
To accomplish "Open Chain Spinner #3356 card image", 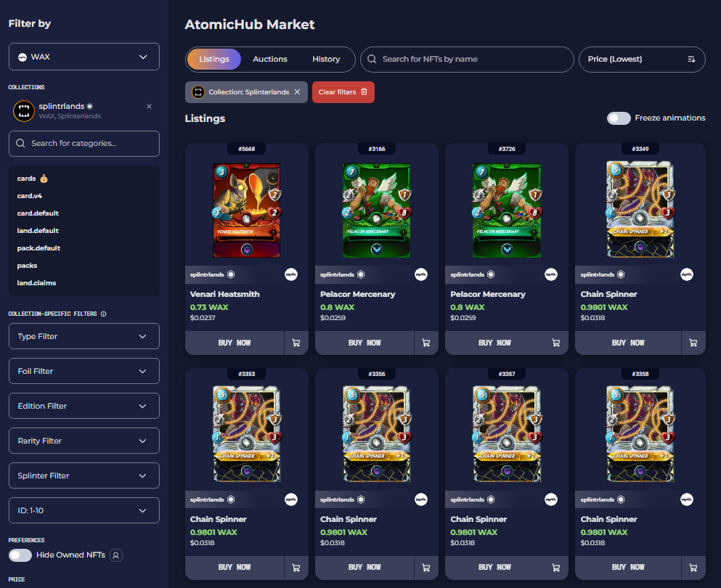I will point(377,434).
